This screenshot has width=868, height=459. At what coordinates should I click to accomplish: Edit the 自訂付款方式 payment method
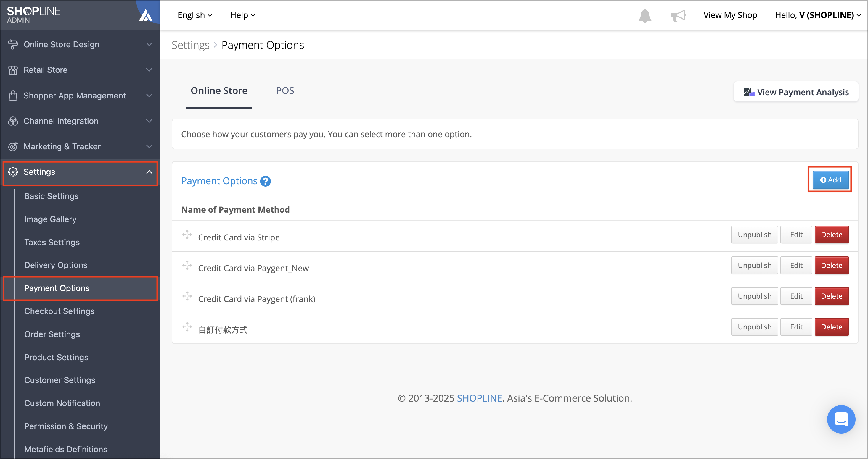tap(796, 327)
